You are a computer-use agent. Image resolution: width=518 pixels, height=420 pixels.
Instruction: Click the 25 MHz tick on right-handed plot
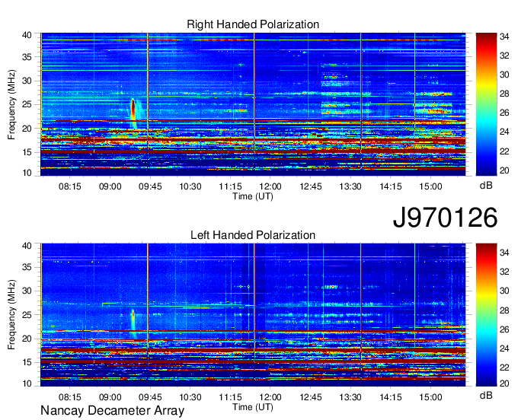click(x=27, y=104)
